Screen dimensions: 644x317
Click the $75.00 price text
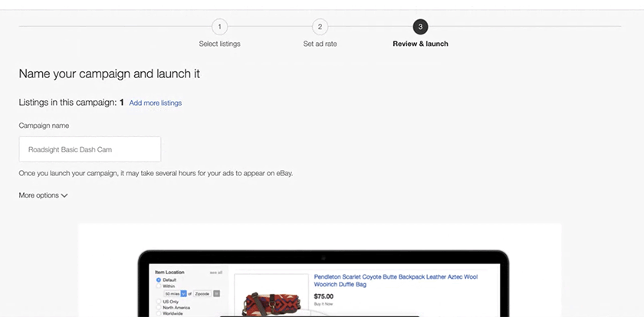click(x=324, y=296)
